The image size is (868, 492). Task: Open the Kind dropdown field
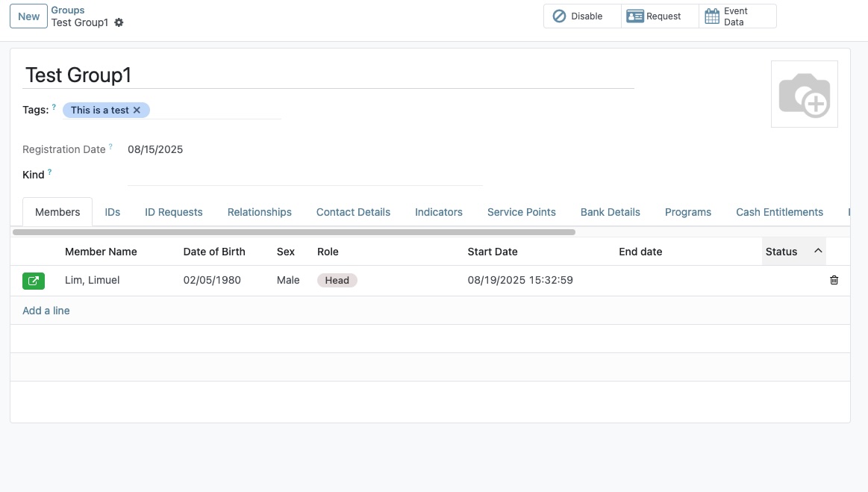click(305, 175)
